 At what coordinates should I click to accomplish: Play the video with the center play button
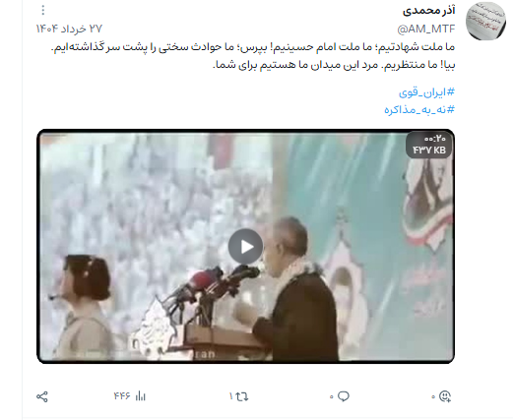pos(245,247)
